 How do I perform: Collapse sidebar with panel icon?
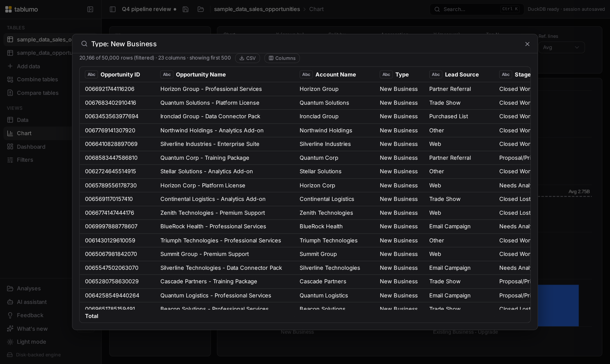pyautogui.click(x=90, y=9)
